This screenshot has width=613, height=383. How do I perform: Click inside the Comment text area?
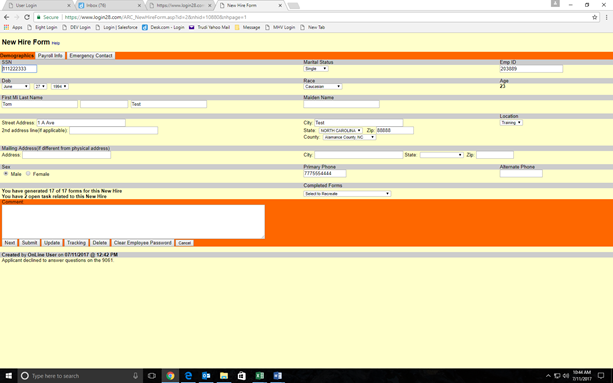tap(133, 222)
